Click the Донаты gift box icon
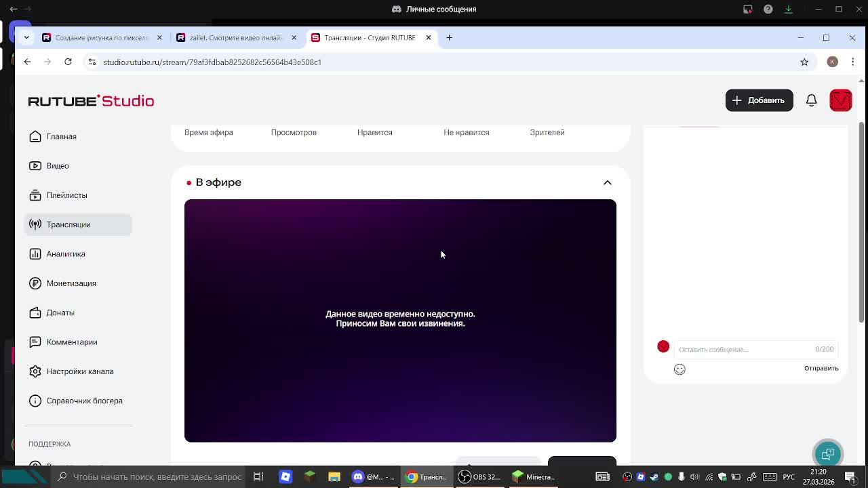Viewport: 868px width, 488px height. point(35,312)
